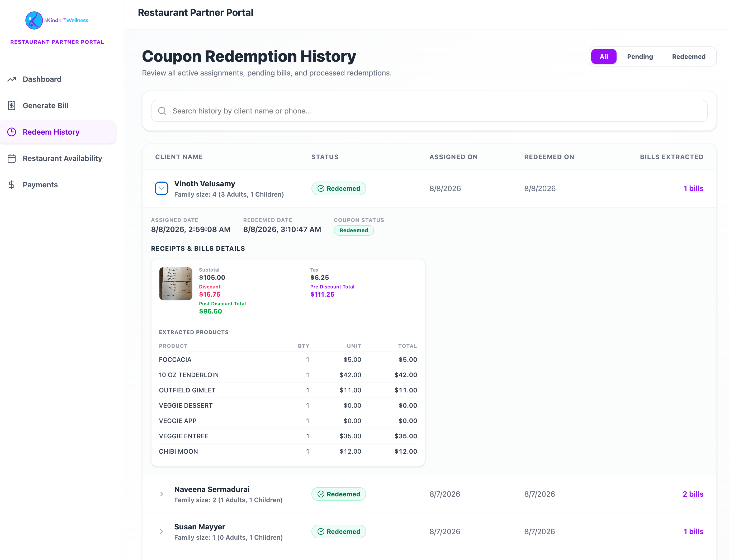
Task: Select the All filter tab
Action: pyautogui.click(x=604, y=57)
